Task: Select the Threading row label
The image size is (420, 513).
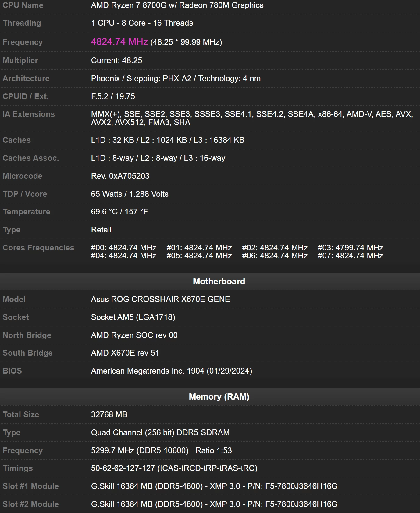Action: point(22,23)
